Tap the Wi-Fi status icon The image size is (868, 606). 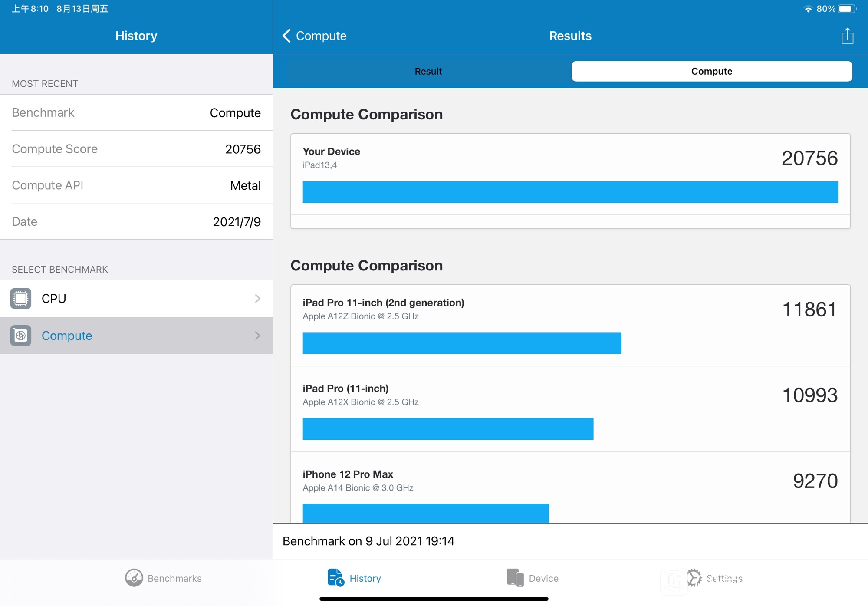pos(808,9)
